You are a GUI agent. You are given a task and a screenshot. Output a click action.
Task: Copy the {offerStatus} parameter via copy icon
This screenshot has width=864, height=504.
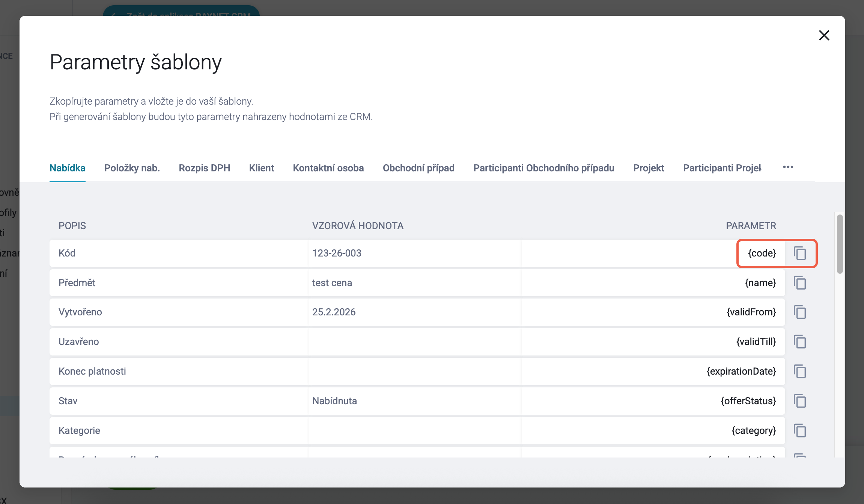(x=800, y=401)
